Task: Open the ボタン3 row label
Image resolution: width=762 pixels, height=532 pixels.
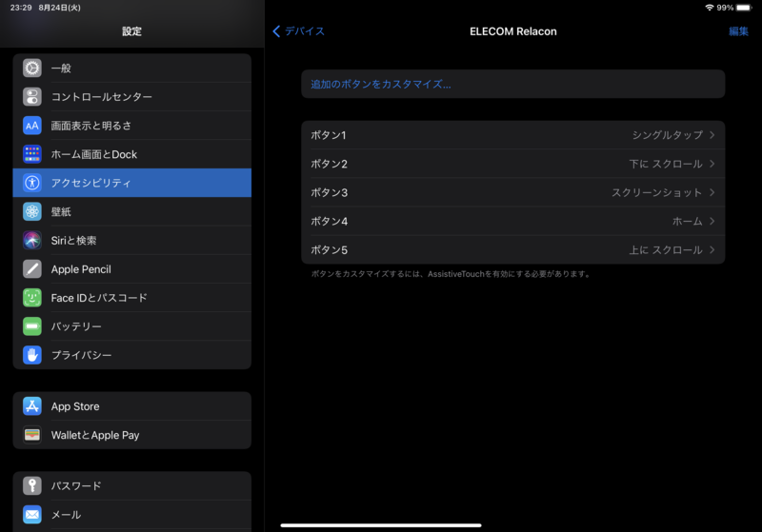Action: click(329, 192)
